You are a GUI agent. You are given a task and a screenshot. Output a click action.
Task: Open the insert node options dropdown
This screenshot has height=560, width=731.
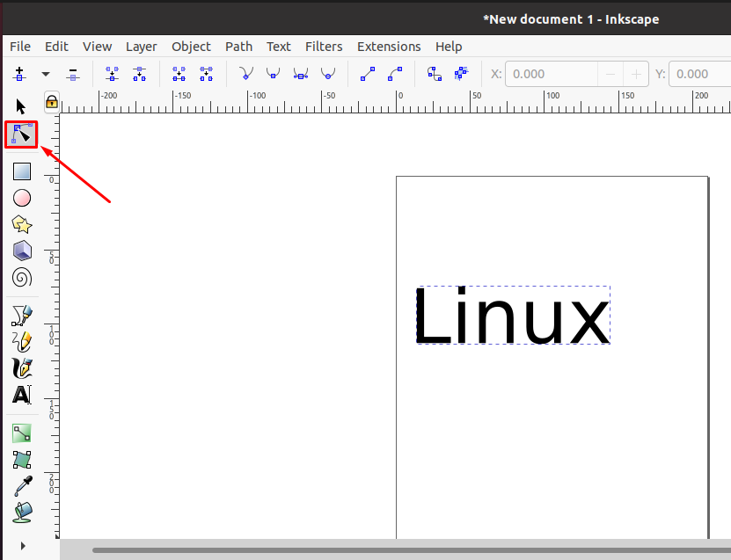click(45, 74)
